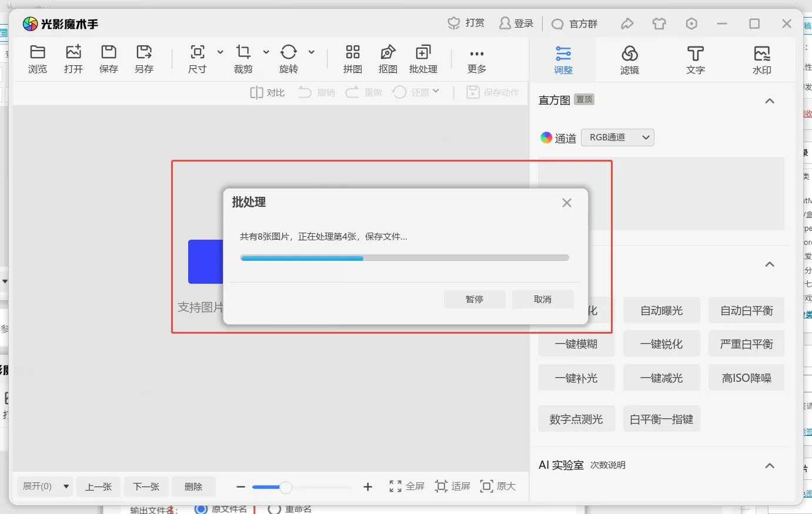Click the 保存 save icon
The image size is (812, 514).
click(109, 52)
